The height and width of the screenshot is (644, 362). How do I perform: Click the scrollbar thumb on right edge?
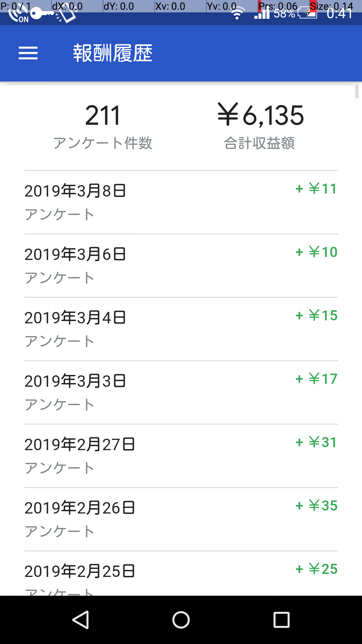(x=357, y=92)
